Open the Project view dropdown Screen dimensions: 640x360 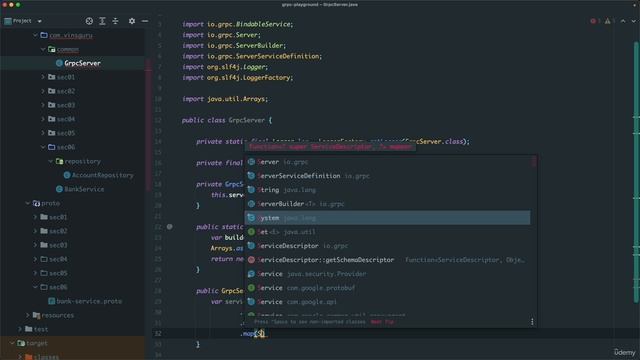39,21
